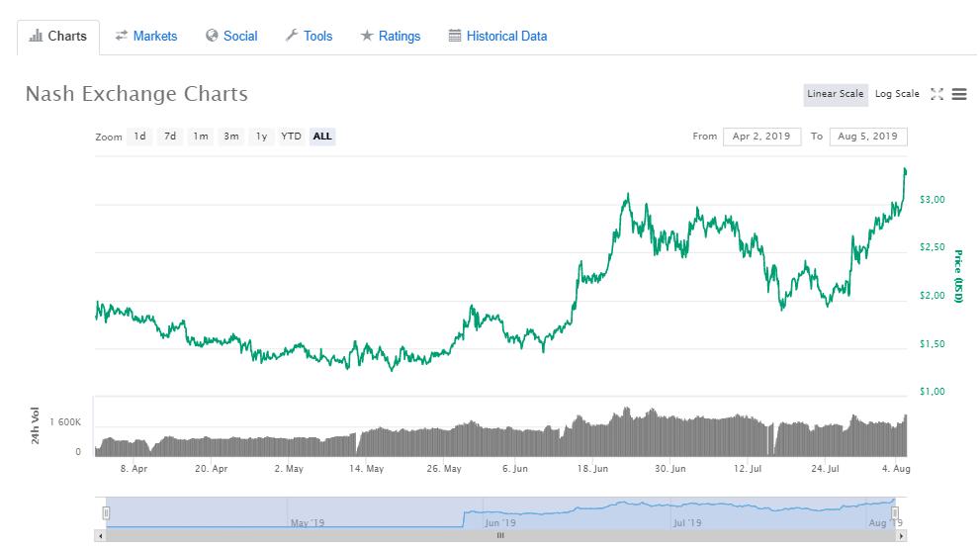980x550 pixels.
Task: Click the 8. Apr date axis label
Action: point(134,469)
